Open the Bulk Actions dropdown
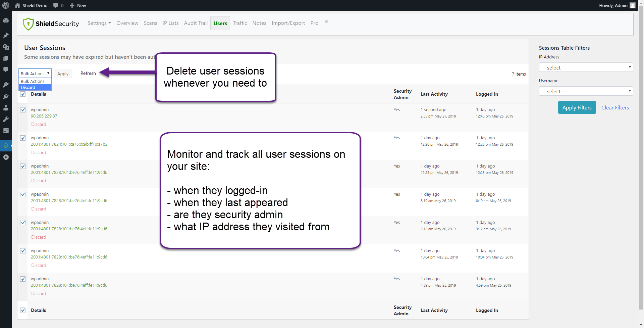 point(35,74)
